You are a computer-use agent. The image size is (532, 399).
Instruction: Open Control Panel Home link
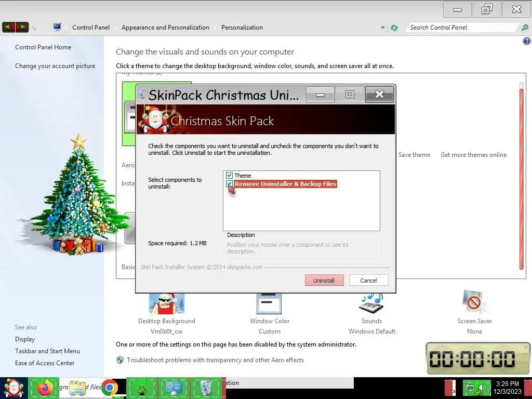pos(43,47)
